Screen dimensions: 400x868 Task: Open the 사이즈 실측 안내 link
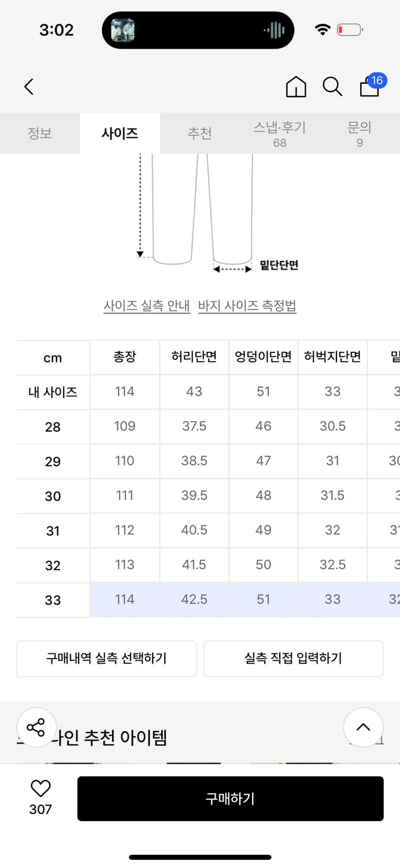tap(147, 306)
